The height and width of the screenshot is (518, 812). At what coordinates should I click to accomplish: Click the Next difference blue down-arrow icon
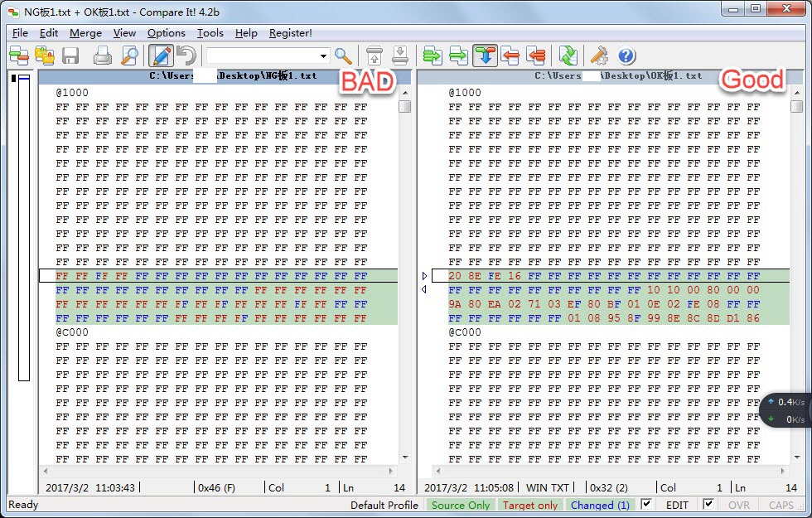(486, 56)
